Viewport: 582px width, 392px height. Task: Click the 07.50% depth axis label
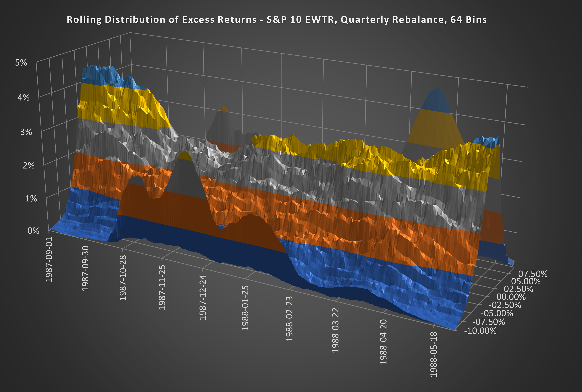pyautogui.click(x=533, y=274)
